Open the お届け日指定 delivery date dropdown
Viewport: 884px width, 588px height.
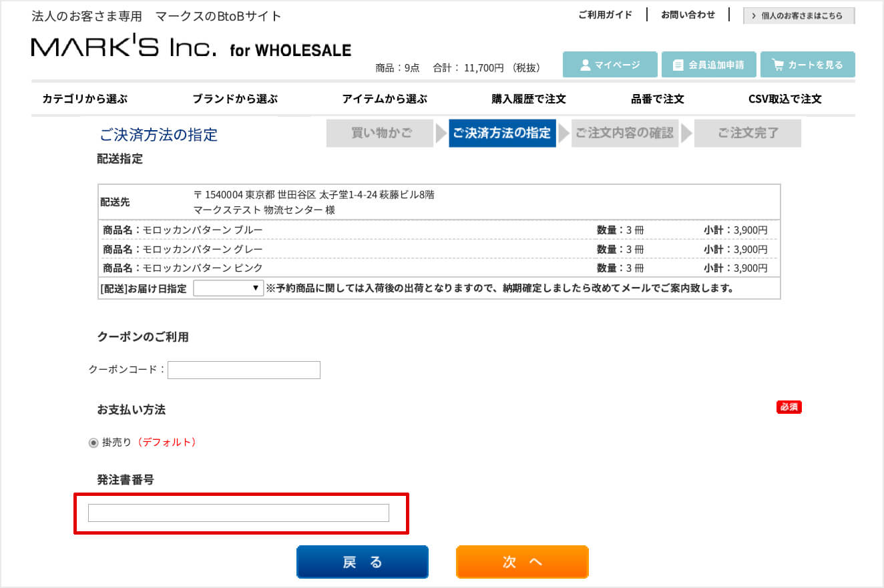click(228, 288)
